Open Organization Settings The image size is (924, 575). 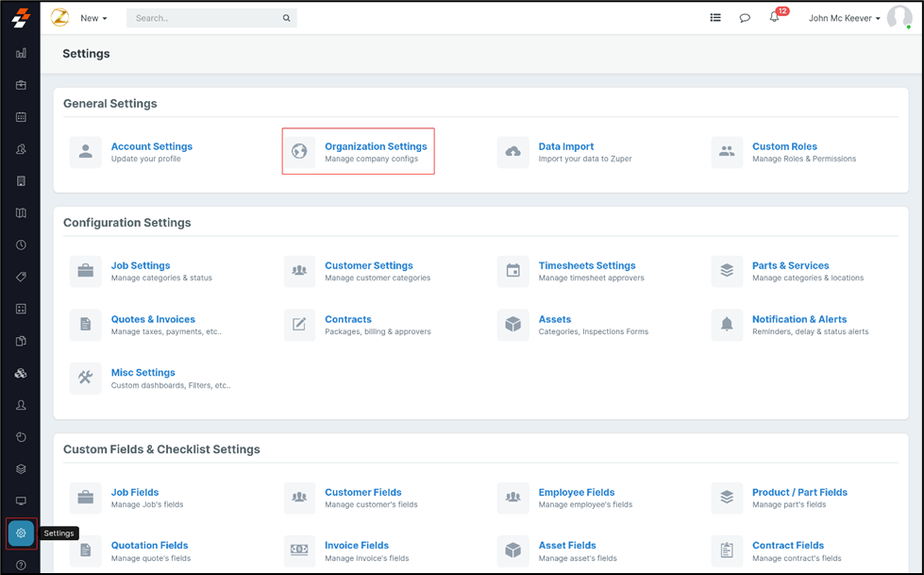pos(375,147)
